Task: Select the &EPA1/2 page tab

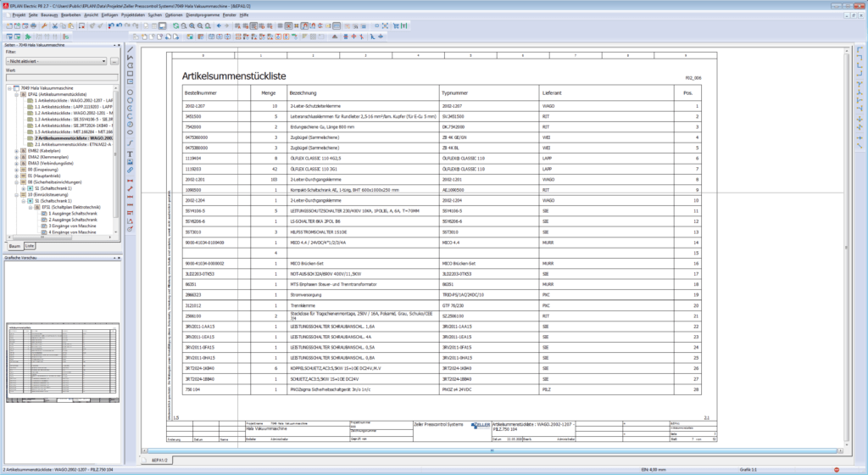Action: pos(159,460)
